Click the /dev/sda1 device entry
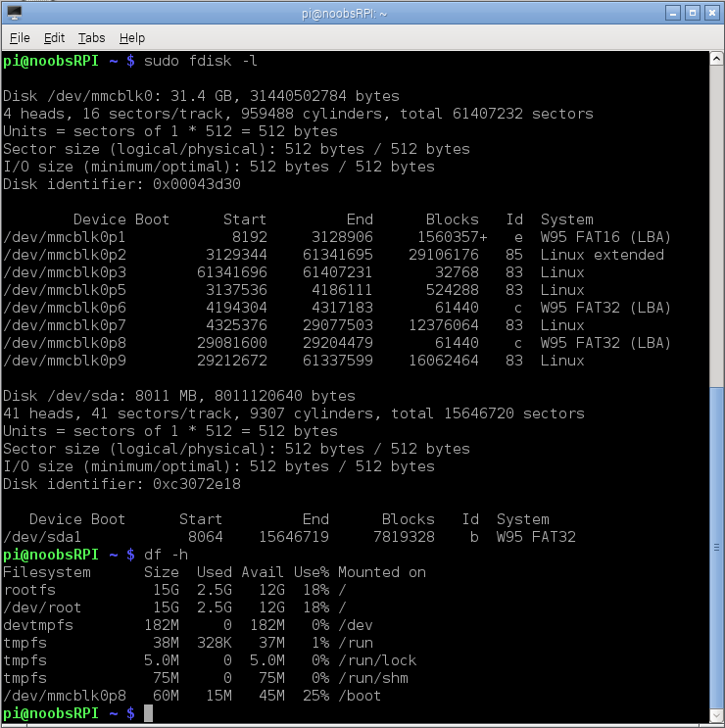This screenshot has height=728, width=725. coord(42,537)
